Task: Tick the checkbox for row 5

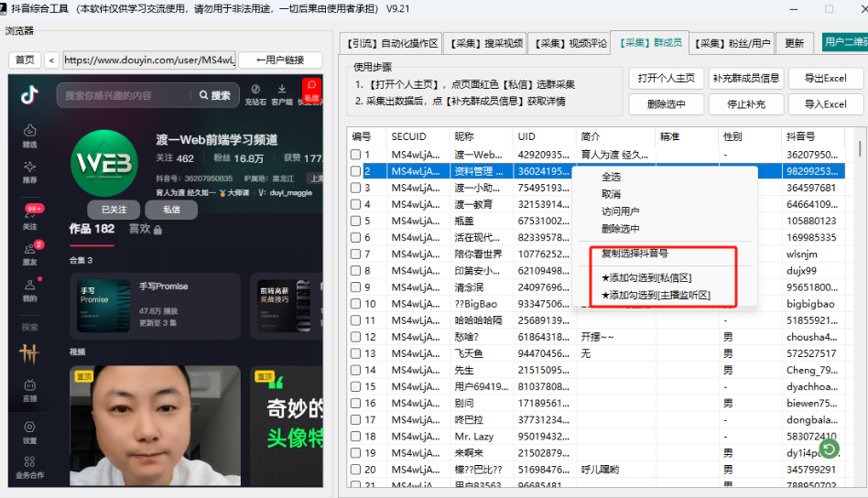Action: [x=356, y=221]
